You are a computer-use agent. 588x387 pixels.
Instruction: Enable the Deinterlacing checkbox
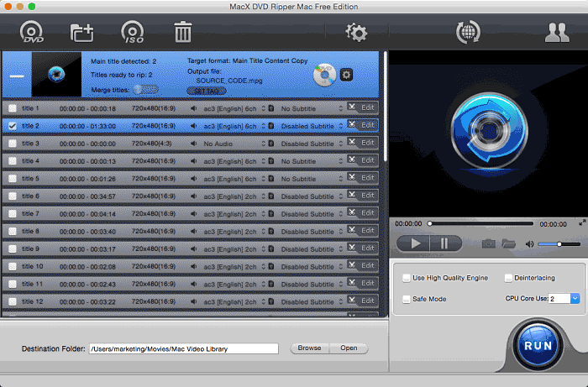click(x=508, y=278)
